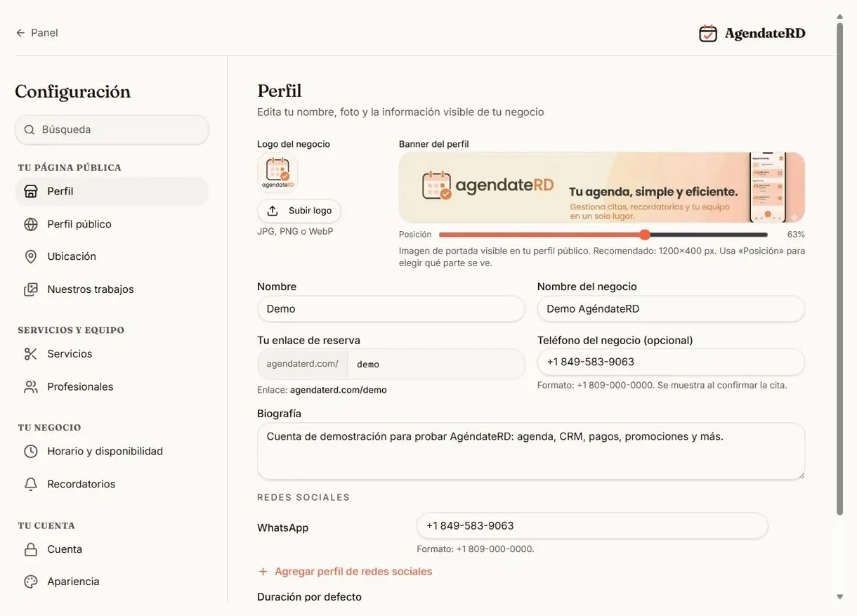Open the Apariencia settings
This screenshot has height=616, width=857.
click(112, 582)
